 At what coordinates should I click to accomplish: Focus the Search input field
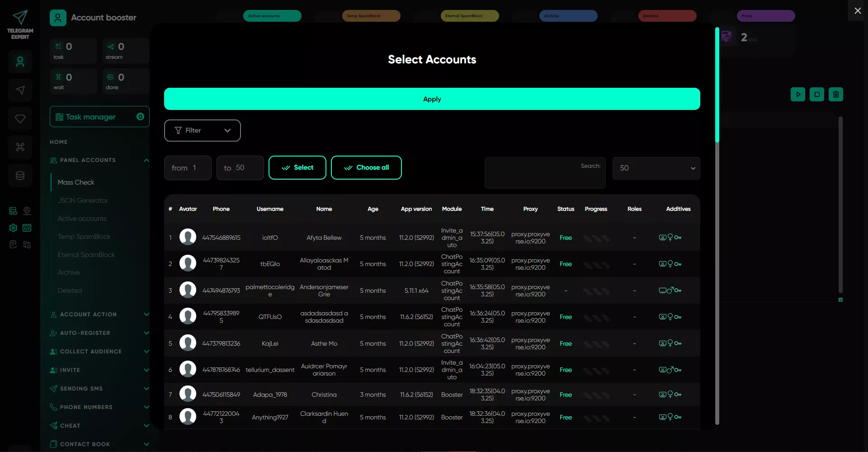[545, 173]
